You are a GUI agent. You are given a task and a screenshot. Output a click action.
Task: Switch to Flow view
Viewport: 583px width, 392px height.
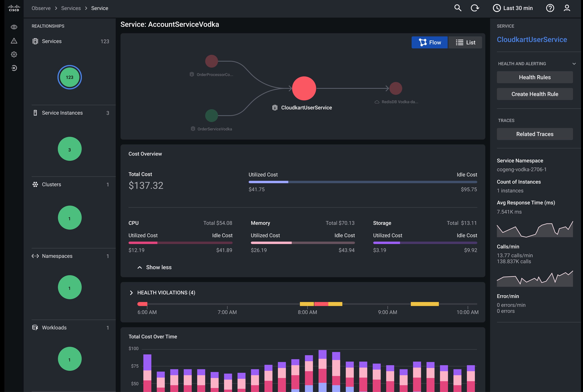coord(430,42)
